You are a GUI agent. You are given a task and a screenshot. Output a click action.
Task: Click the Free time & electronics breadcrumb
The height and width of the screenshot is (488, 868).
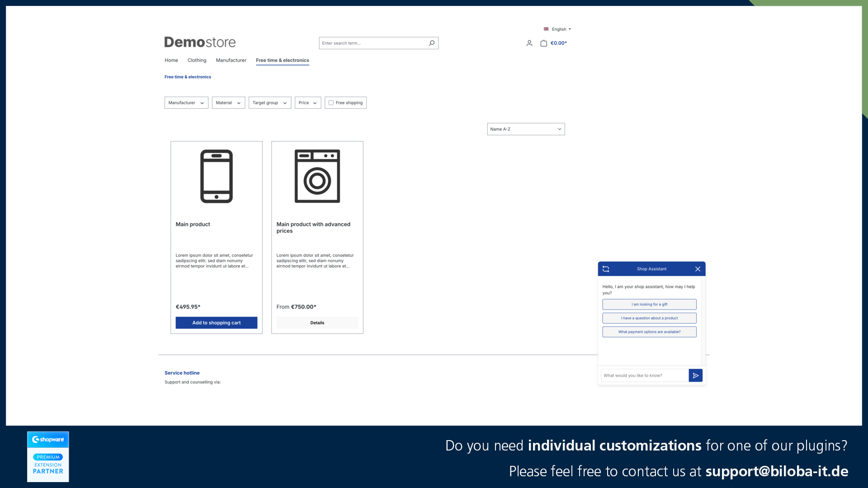[188, 77]
